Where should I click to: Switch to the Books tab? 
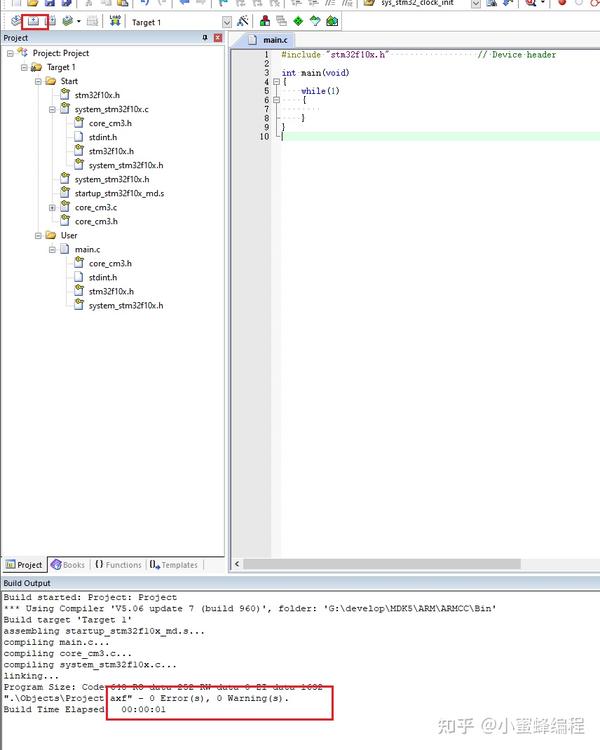pyautogui.click(x=67, y=565)
